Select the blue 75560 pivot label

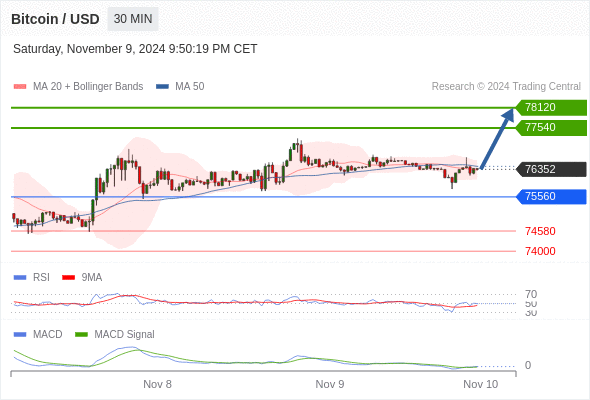[x=551, y=196]
